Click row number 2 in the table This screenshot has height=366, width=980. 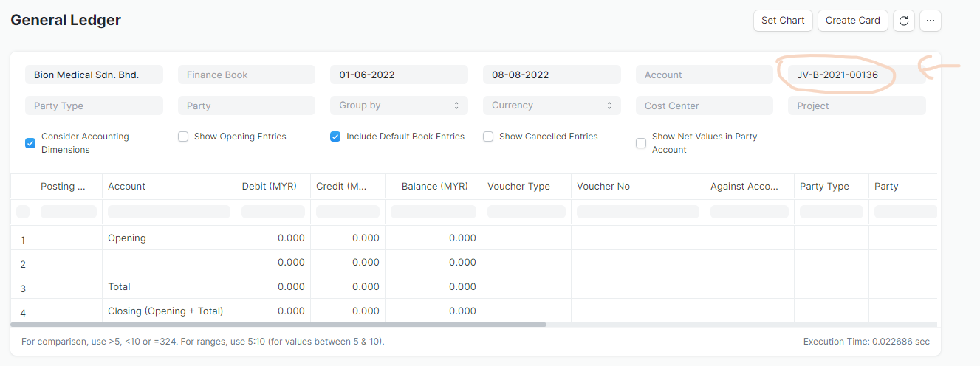tap(23, 264)
